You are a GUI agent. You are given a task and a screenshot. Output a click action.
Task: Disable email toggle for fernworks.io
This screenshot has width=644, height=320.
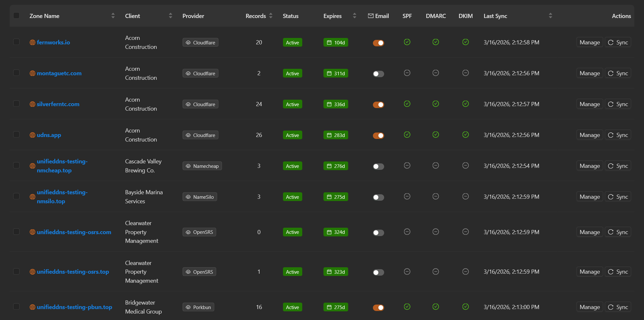378,43
